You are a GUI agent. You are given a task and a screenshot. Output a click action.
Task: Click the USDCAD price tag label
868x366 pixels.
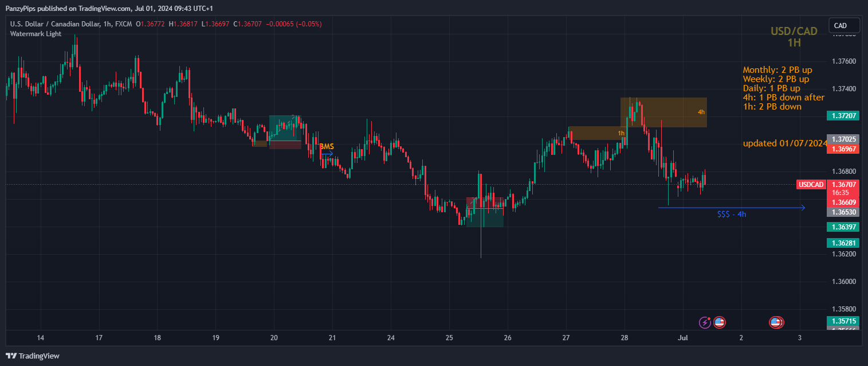[811, 184]
